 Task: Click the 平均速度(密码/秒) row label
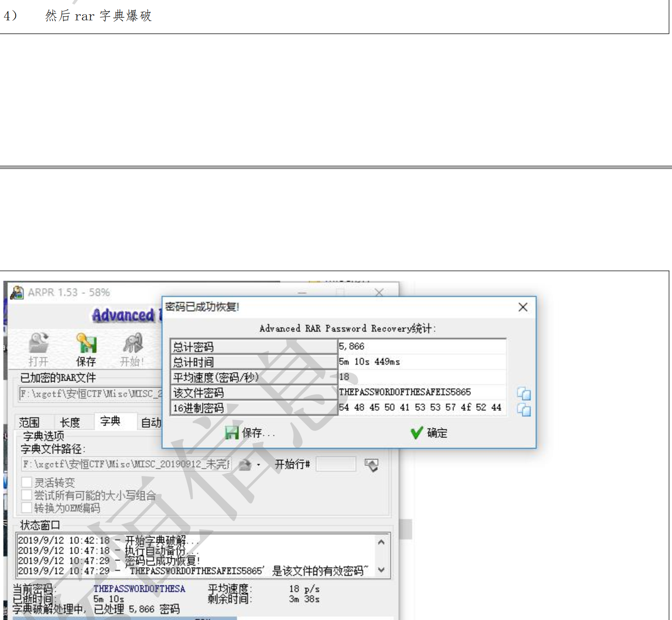(253, 377)
